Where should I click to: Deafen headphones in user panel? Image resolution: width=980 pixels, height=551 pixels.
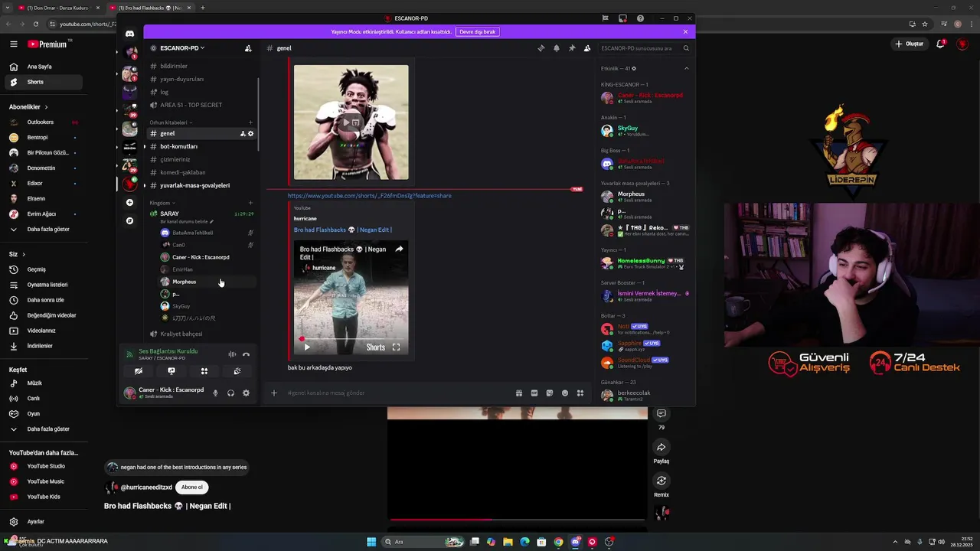pyautogui.click(x=230, y=393)
